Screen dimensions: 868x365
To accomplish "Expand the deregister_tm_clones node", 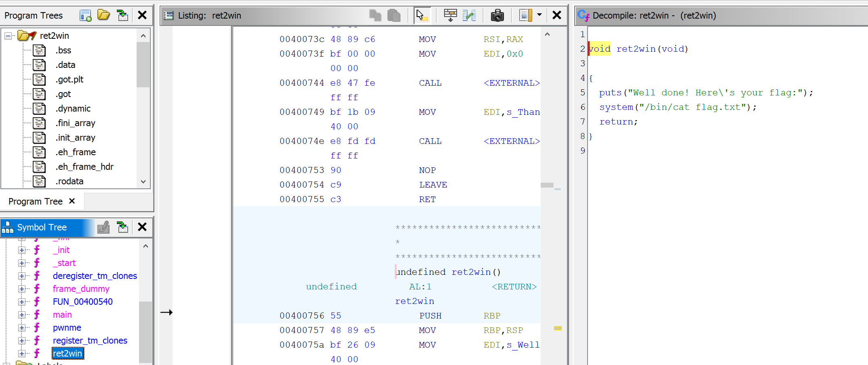I will (22, 276).
